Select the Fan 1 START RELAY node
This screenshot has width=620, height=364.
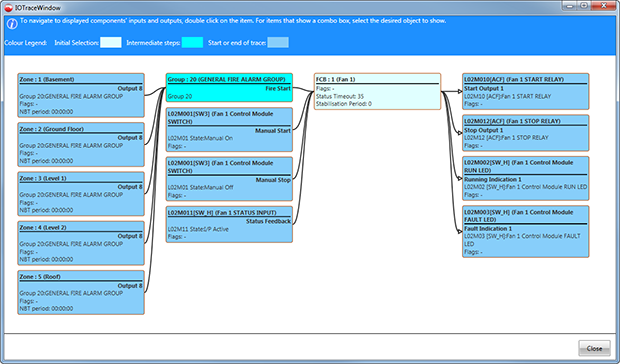click(525, 91)
